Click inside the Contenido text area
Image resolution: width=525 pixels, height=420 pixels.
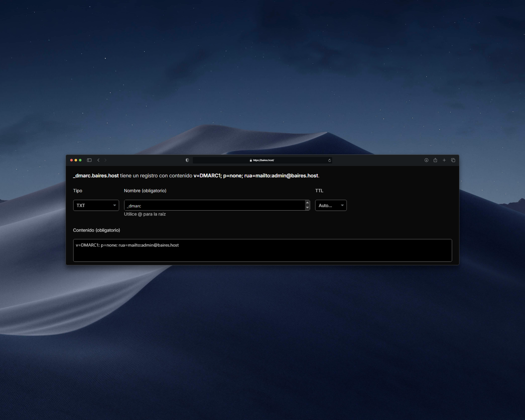tap(262, 250)
